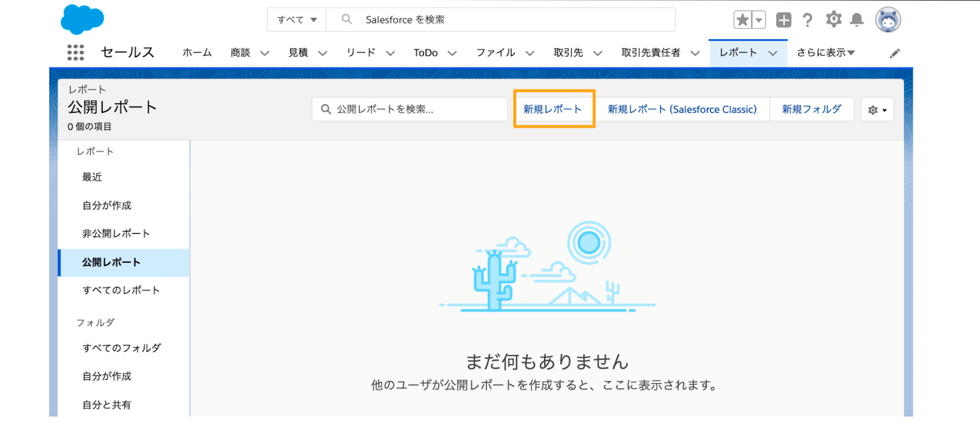Expand the 取引先責任者 tab chevron
980x423 pixels.
click(x=695, y=53)
